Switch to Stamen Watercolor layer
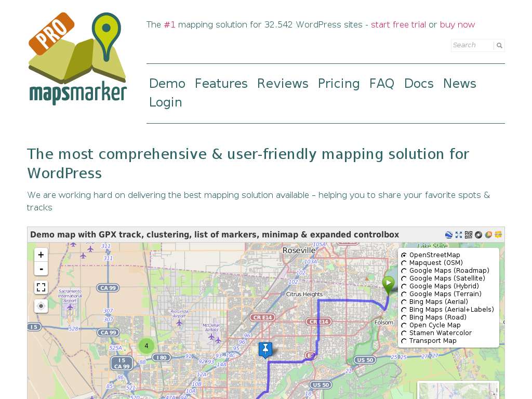The width and height of the screenshot is (532, 399). coord(404,333)
